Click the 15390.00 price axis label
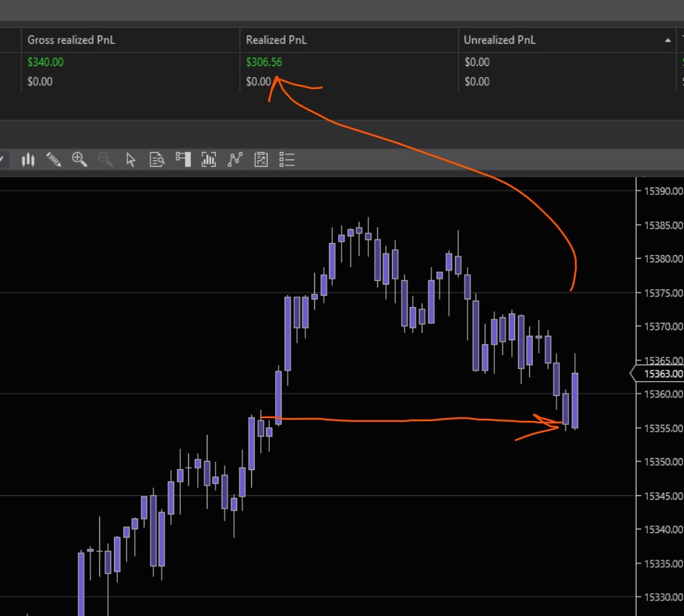 663,191
